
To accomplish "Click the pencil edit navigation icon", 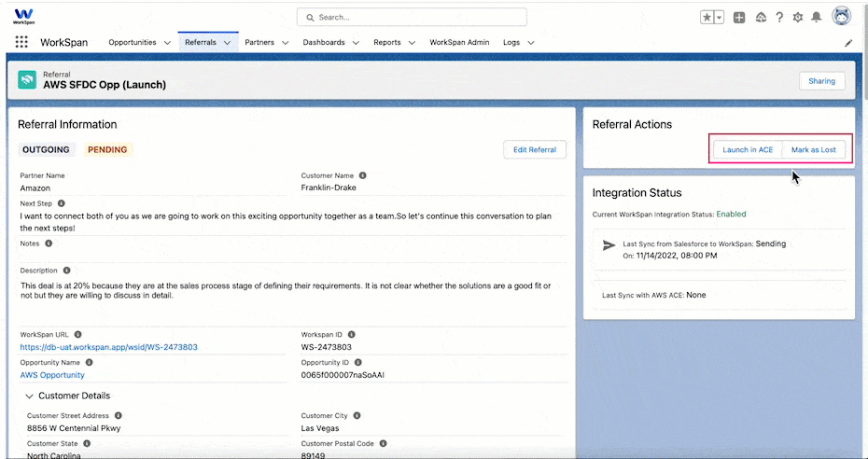I will [848, 43].
